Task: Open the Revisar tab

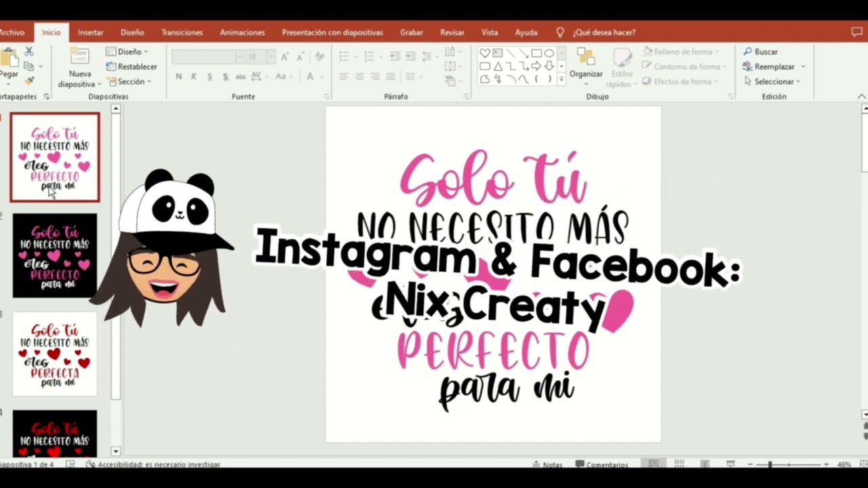Action: coord(452,33)
